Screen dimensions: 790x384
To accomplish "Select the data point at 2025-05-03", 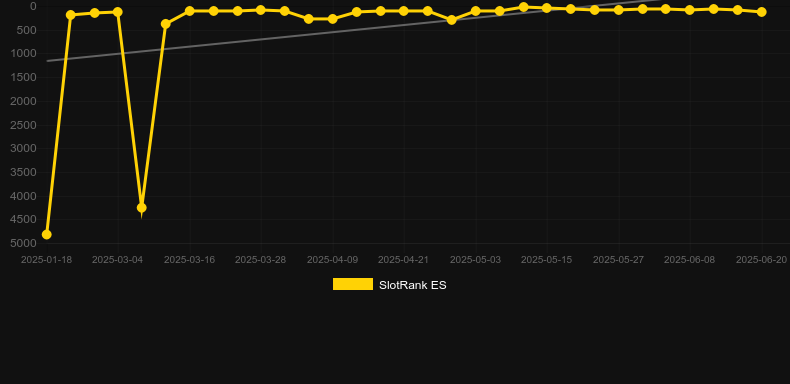I will [x=475, y=11].
